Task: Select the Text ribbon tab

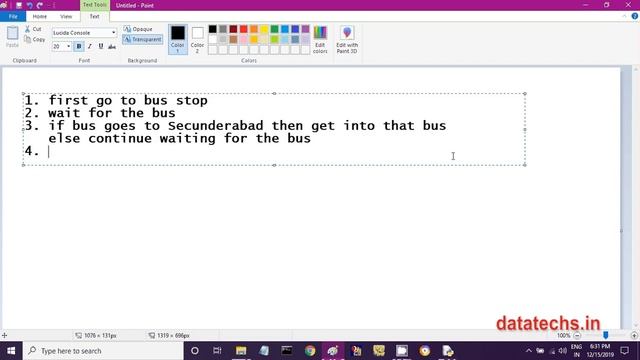Action: tap(94, 16)
